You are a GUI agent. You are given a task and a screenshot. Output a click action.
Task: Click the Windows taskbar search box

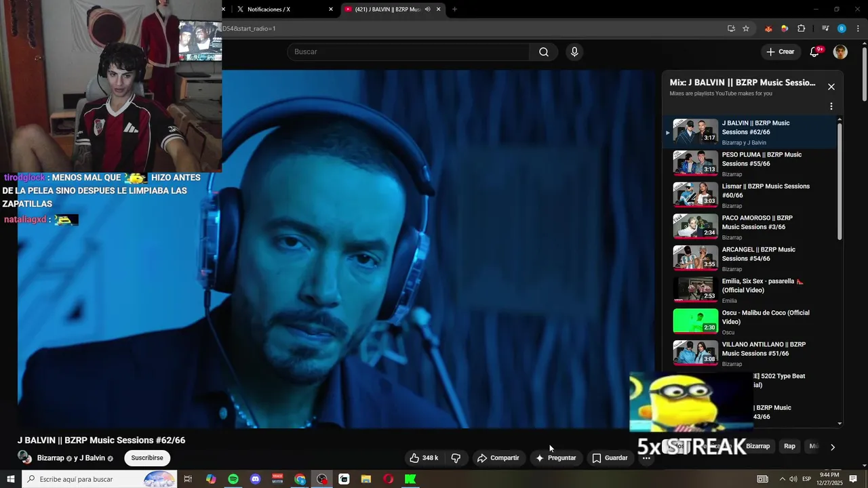click(99, 479)
